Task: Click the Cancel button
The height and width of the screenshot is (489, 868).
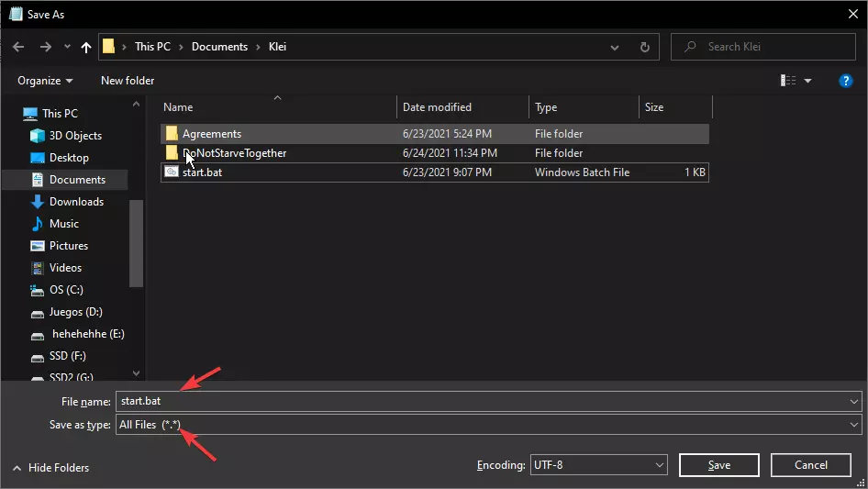Action: coord(810,465)
